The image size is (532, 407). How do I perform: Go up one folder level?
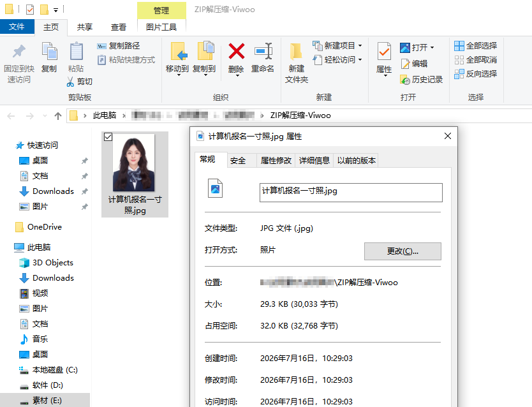coord(58,116)
